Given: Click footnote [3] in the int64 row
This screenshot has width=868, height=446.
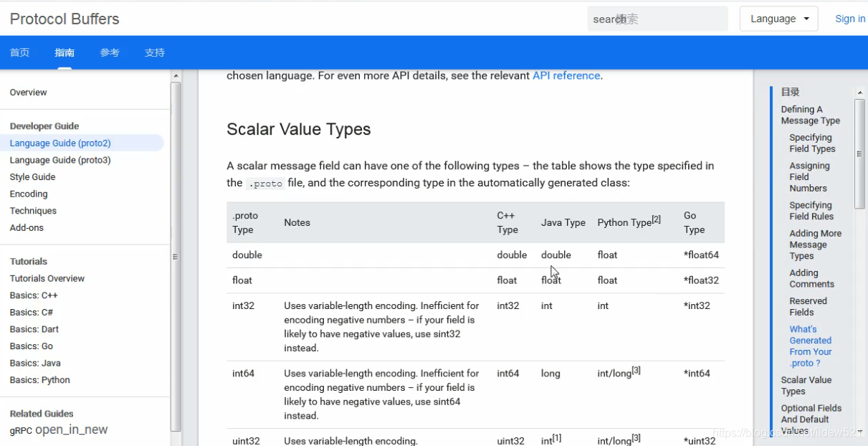Looking at the screenshot, I should pyautogui.click(x=636, y=371).
